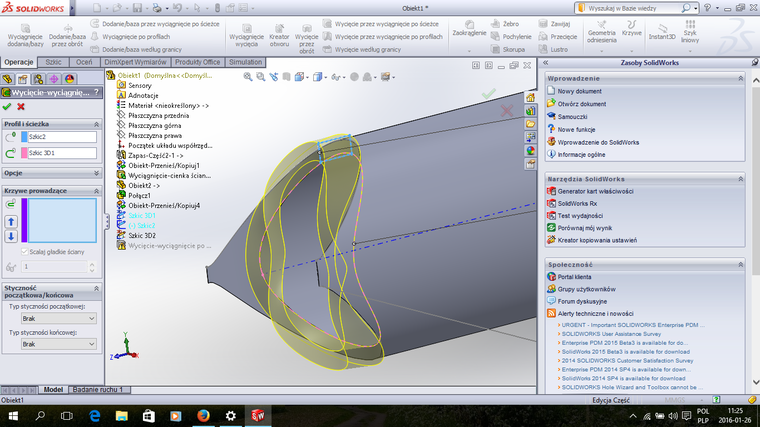The width and height of the screenshot is (760, 427).
Task: Toggle Instant3D mode
Action: pyautogui.click(x=662, y=32)
